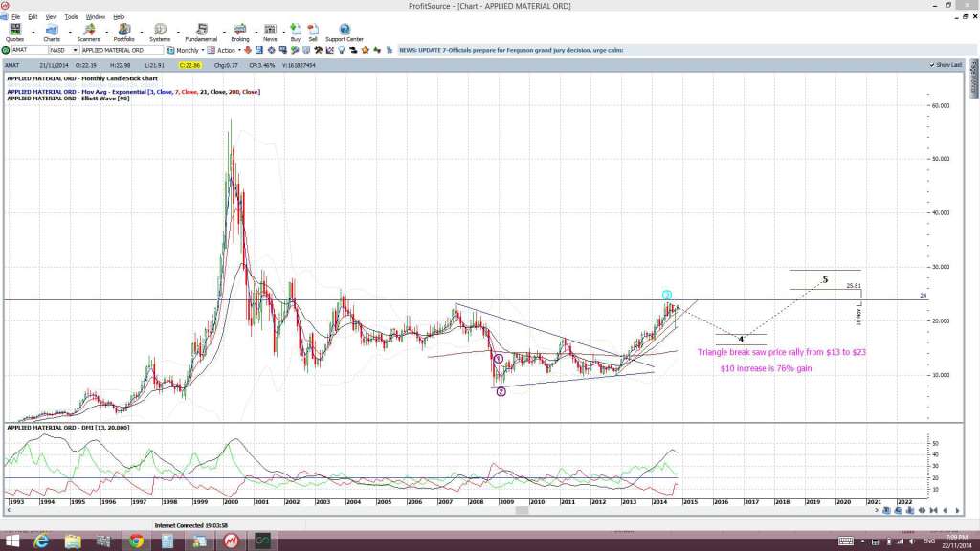Expand the Quotes dropdown arrow
Viewport: 980px width, 551px height.
(33, 32)
